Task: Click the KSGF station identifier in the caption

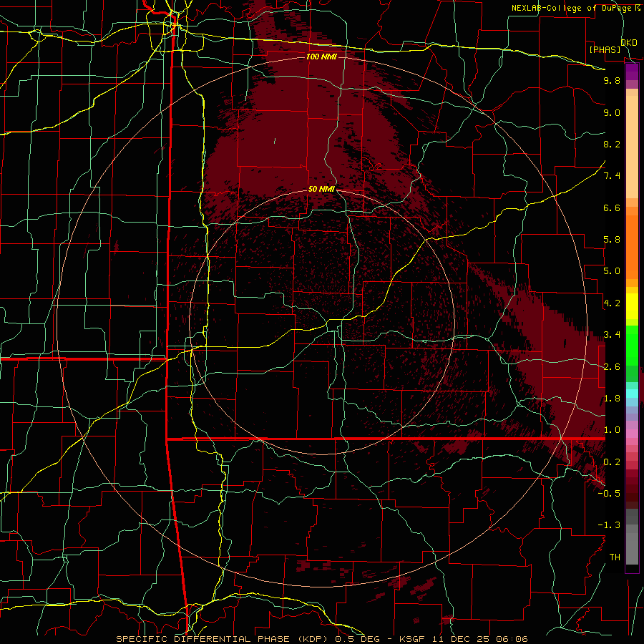Action: (x=414, y=639)
